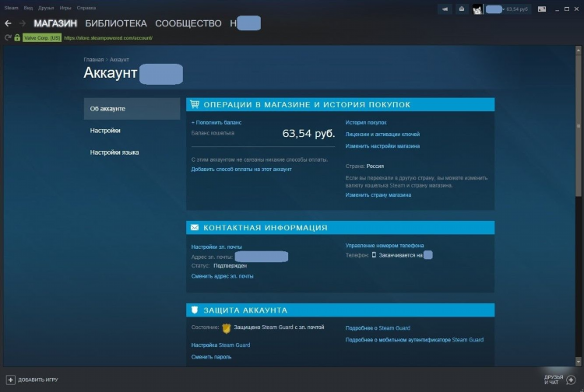Screen dimensions: 584x392
Task: Open the Игры menu
Action: [x=65, y=8]
